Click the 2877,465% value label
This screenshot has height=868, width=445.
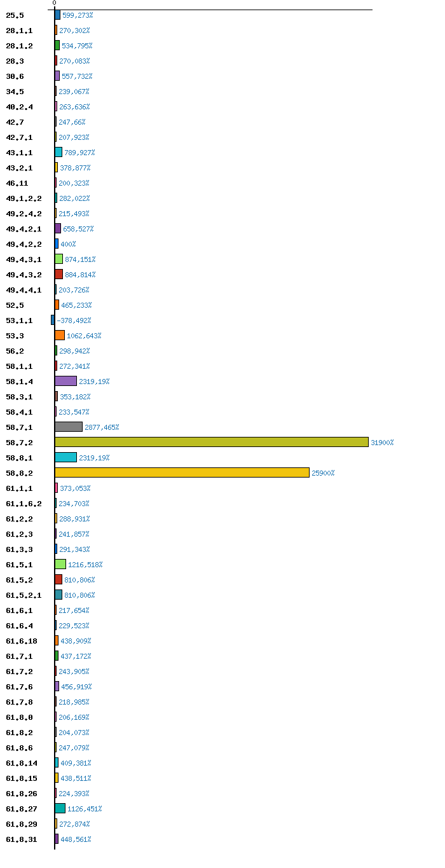102,427
